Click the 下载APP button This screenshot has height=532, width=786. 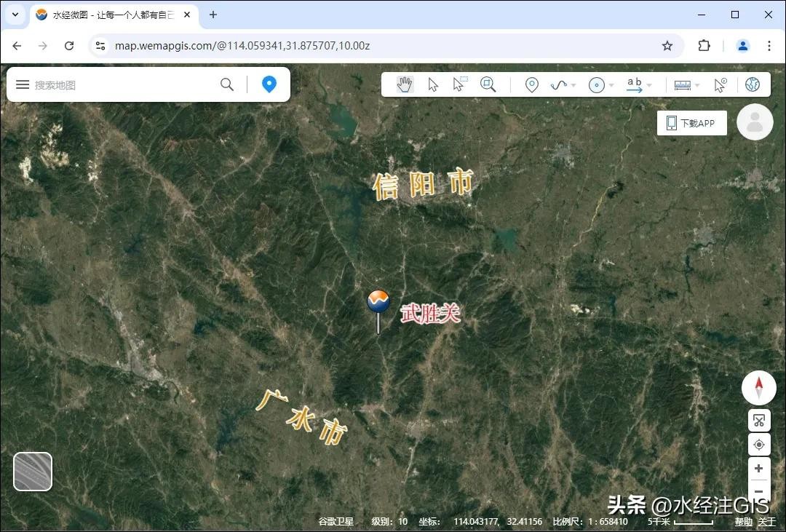[691, 123]
